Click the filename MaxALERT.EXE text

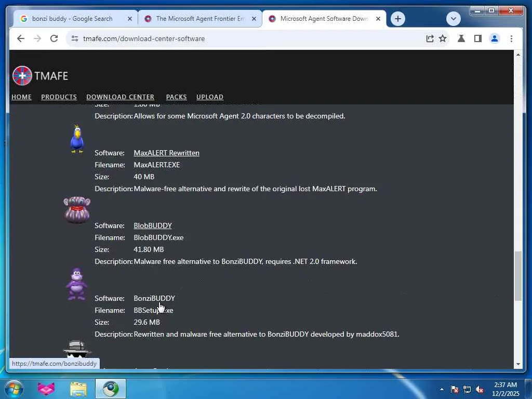point(157,165)
